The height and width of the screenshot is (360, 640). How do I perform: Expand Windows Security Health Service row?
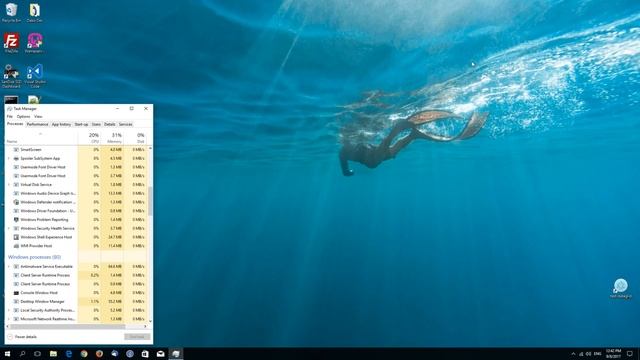(x=9, y=228)
